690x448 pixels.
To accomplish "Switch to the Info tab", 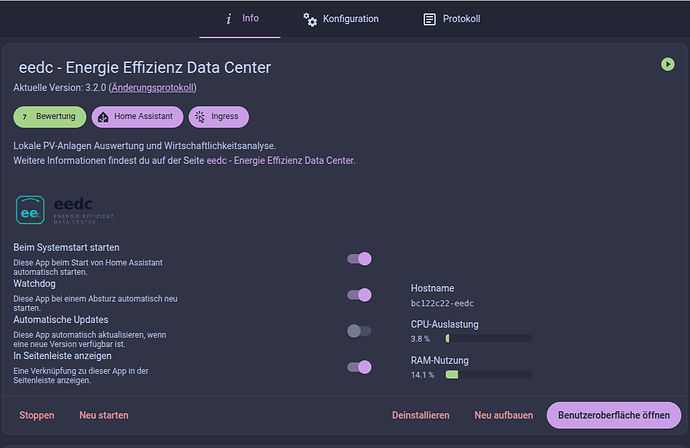I will 240,19.
